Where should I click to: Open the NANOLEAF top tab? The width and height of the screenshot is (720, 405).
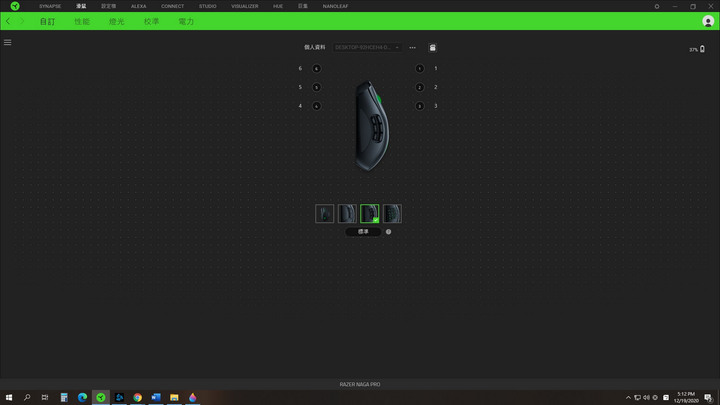click(335, 6)
